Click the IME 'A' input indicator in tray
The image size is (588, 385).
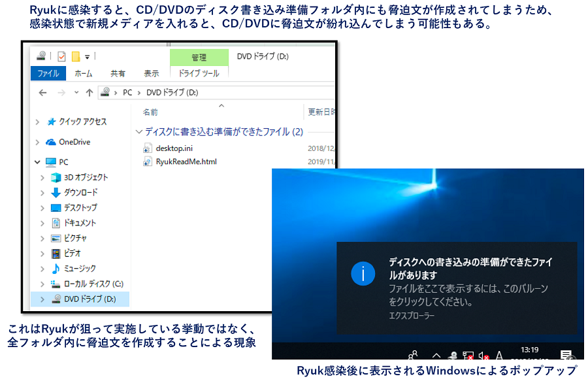498,355
